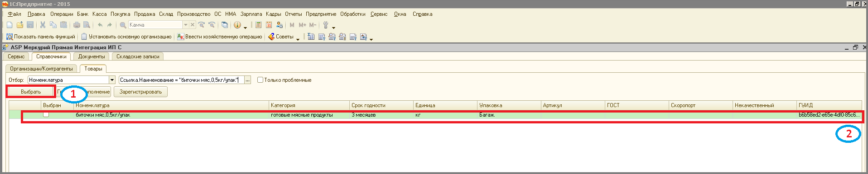Click the Windows list icon
Image resolution: width=868 pixels, height=174 pixels.
pyautogui.click(x=225, y=25)
